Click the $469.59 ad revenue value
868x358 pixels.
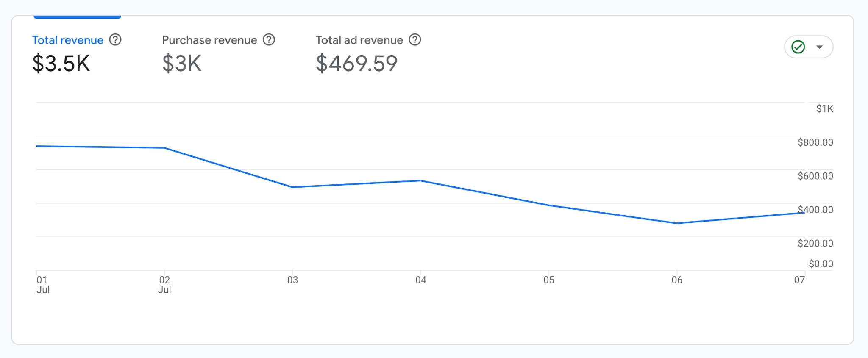[x=356, y=64]
